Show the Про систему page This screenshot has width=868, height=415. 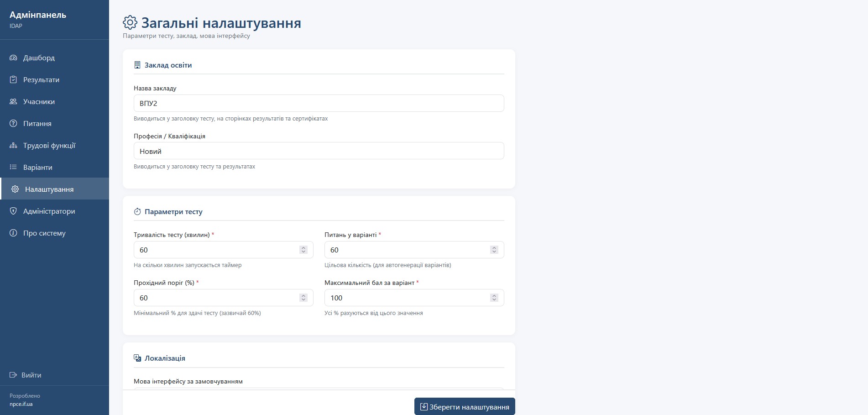[54, 233]
